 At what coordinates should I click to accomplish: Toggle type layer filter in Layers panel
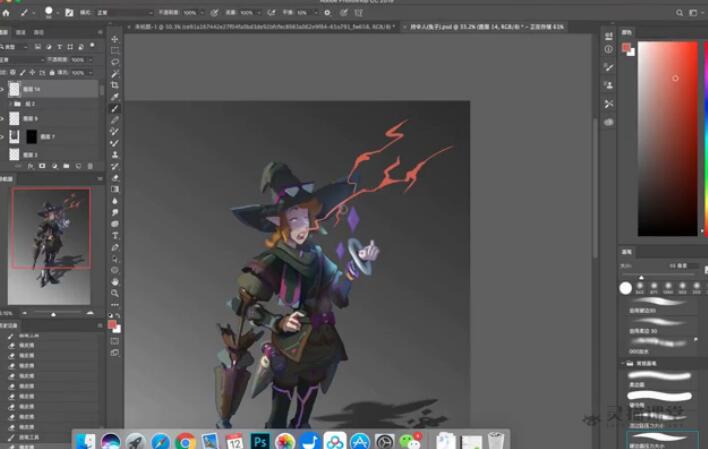[x=59, y=47]
